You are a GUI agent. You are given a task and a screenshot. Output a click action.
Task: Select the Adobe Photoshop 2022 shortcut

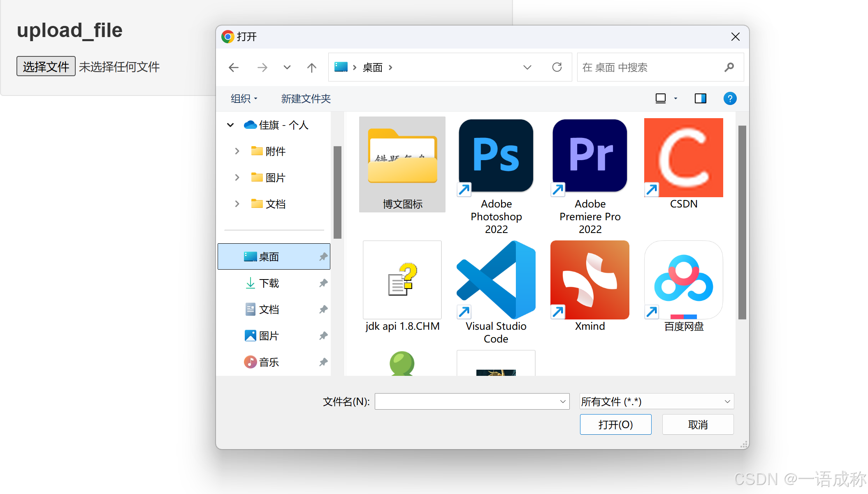coord(496,156)
